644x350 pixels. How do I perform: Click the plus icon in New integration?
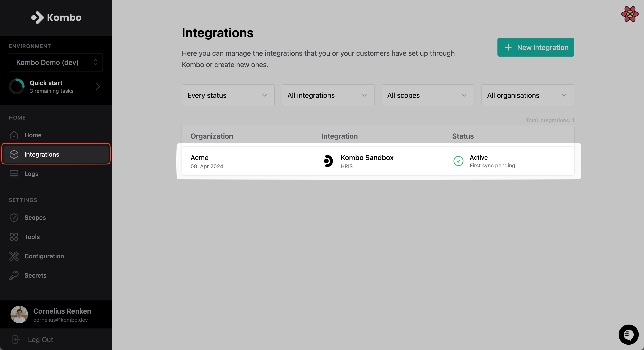(508, 47)
